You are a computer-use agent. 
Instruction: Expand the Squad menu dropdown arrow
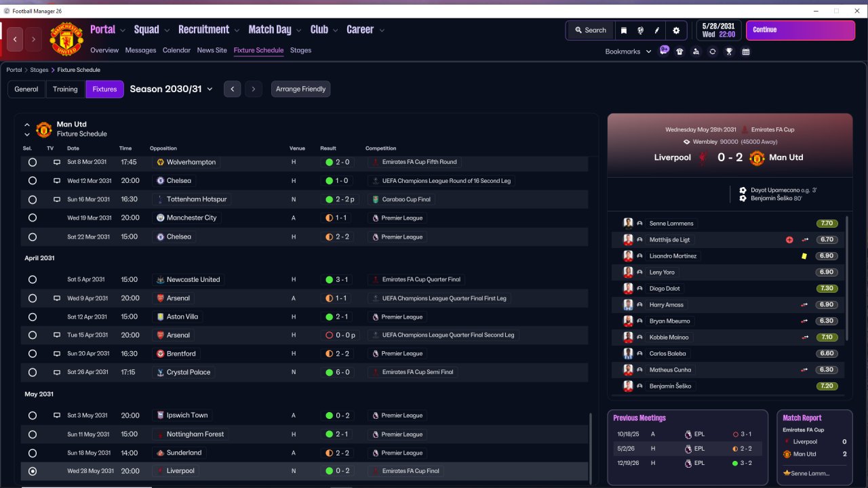167,30
